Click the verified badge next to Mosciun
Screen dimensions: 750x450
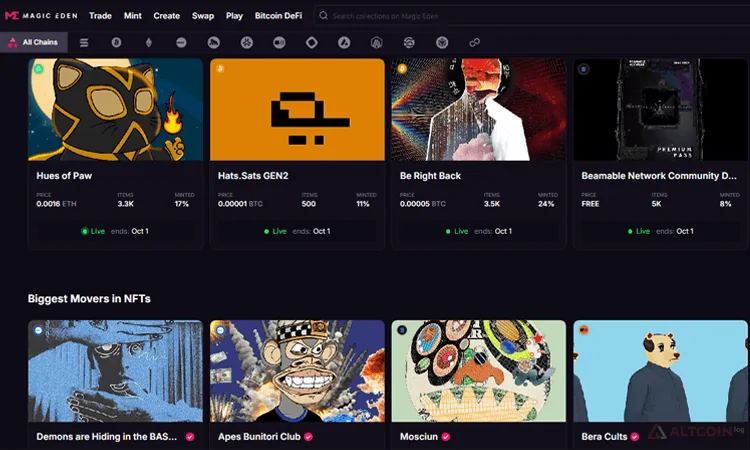(x=446, y=437)
